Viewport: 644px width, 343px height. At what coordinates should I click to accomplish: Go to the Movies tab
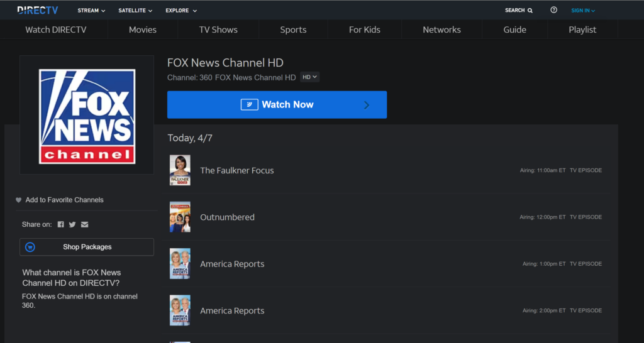click(x=143, y=30)
